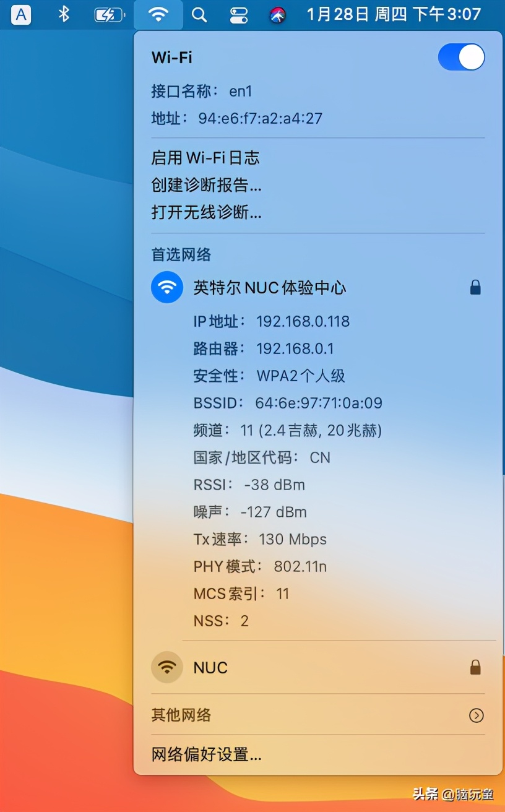Open the circled app icon in the menu bar

point(277,15)
